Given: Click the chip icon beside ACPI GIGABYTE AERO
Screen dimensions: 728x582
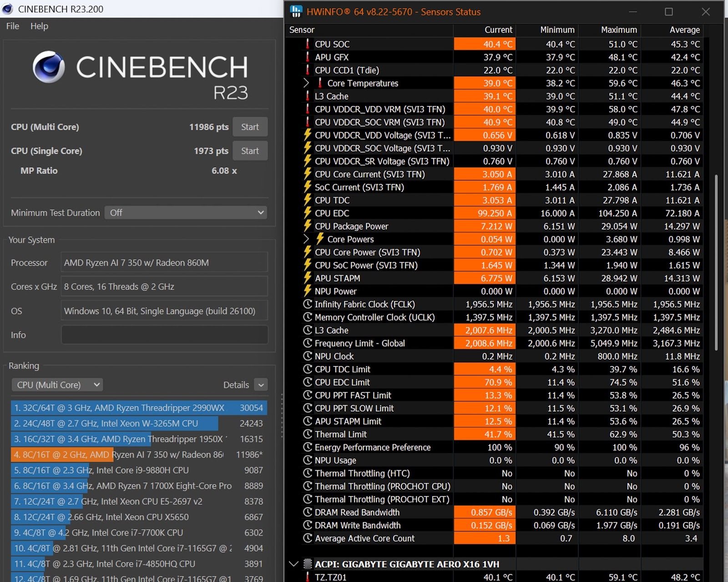Looking at the screenshot, I should pyautogui.click(x=308, y=564).
